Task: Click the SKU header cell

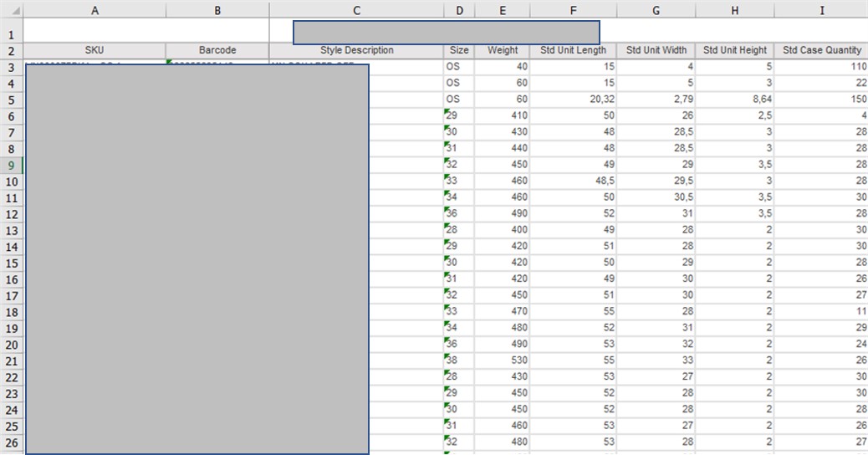Action: point(94,50)
